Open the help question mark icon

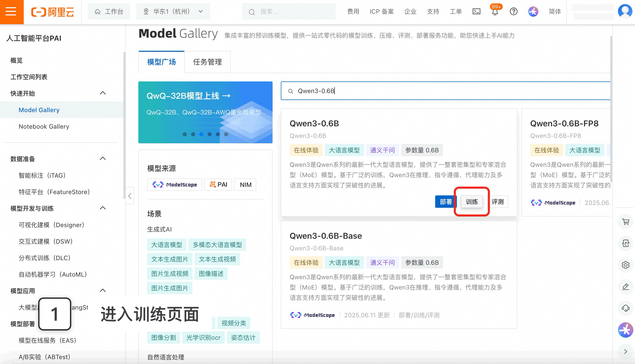[x=513, y=12]
